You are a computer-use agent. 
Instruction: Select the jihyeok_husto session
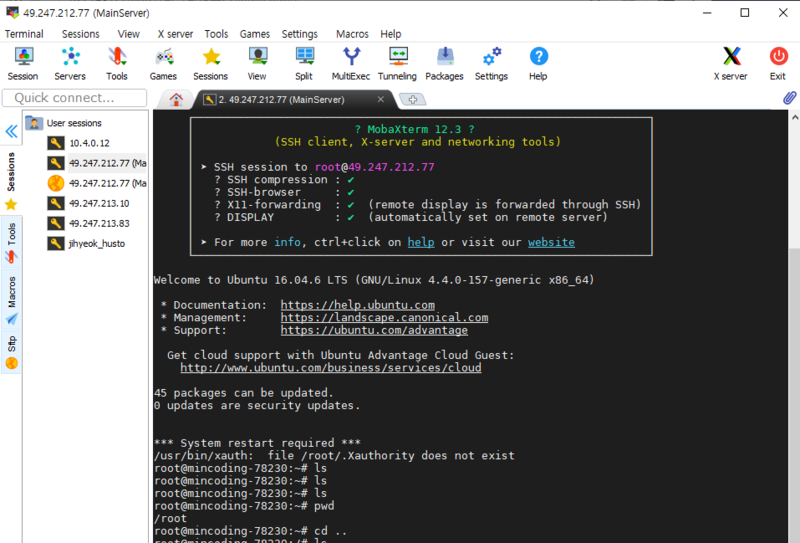click(x=86, y=243)
